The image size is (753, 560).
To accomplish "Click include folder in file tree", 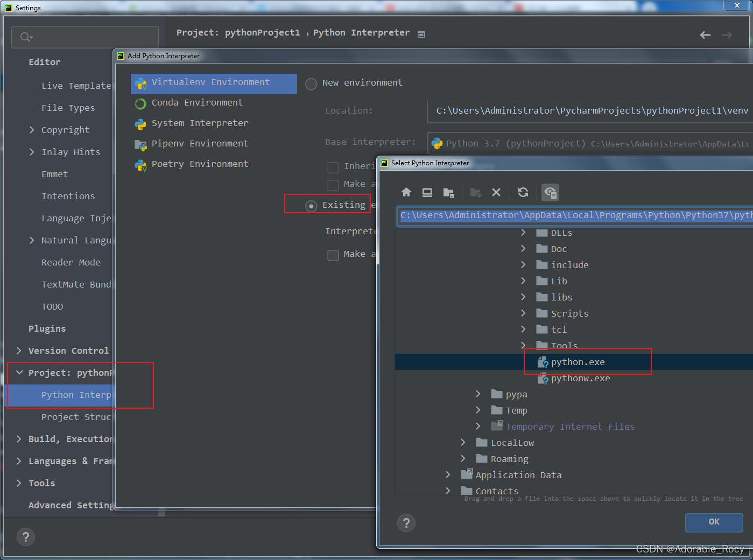I will point(569,265).
